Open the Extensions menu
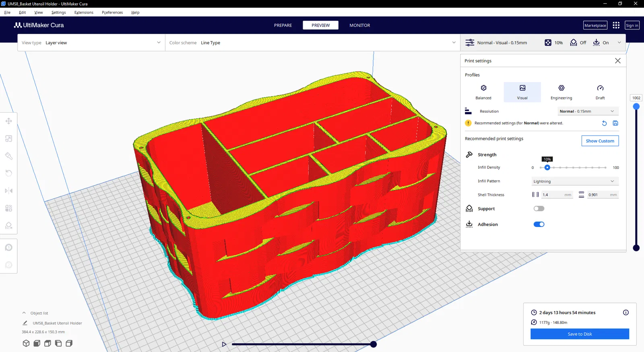 tap(84, 12)
